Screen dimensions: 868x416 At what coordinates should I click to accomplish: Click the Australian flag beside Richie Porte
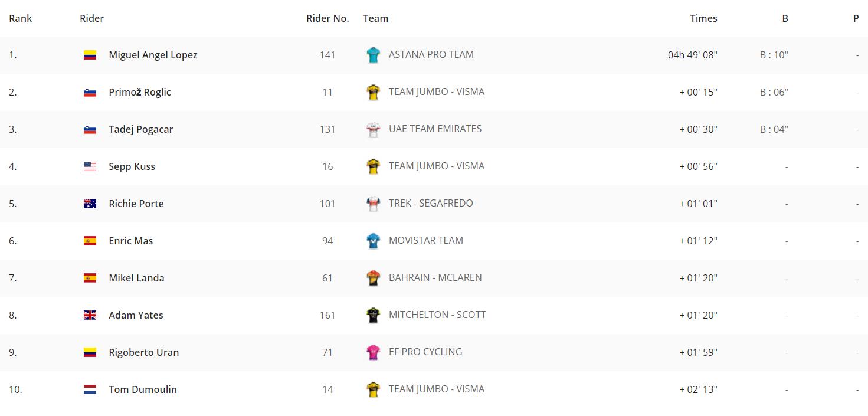90,204
